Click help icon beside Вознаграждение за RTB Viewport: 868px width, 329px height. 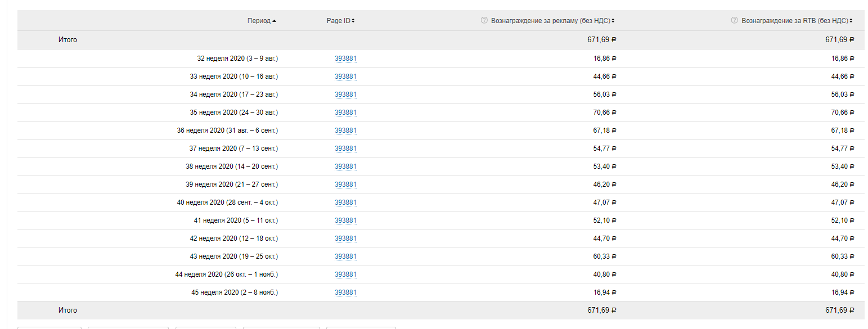tap(734, 21)
